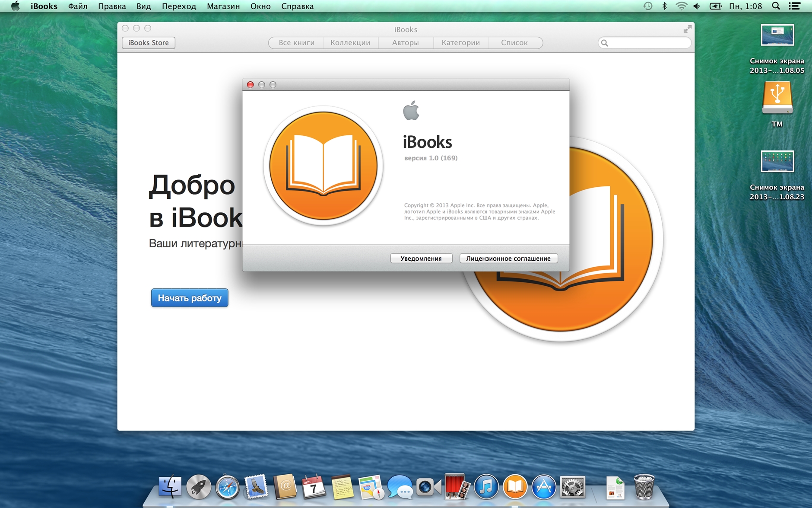Open System Preferences gear in Dock
The width and height of the screenshot is (812, 508).
[572, 487]
